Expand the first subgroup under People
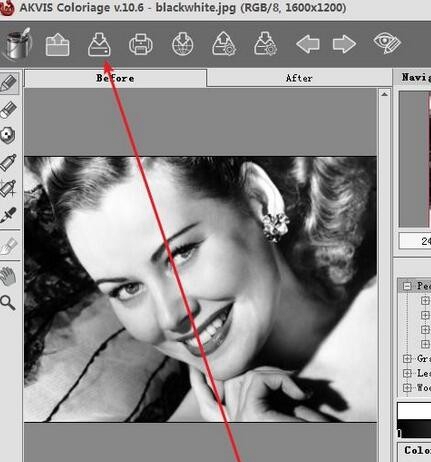Image resolution: width=431 pixels, height=462 pixels. [x=425, y=300]
